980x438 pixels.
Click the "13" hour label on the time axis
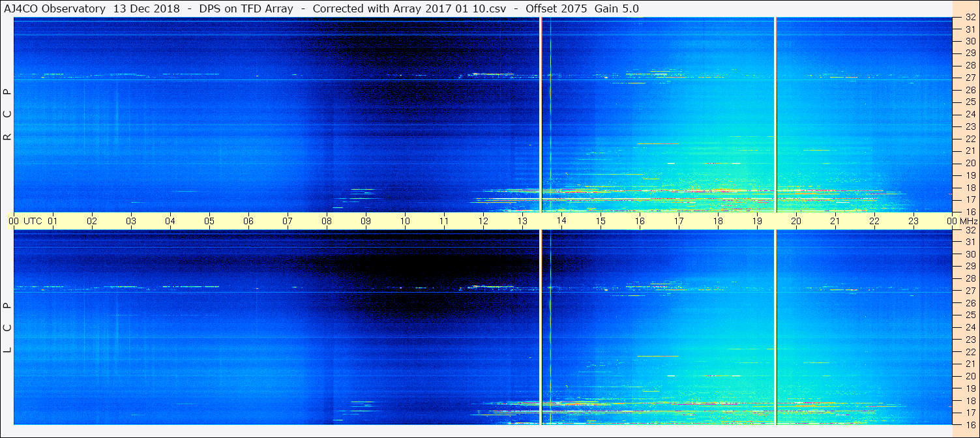(522, 221)
